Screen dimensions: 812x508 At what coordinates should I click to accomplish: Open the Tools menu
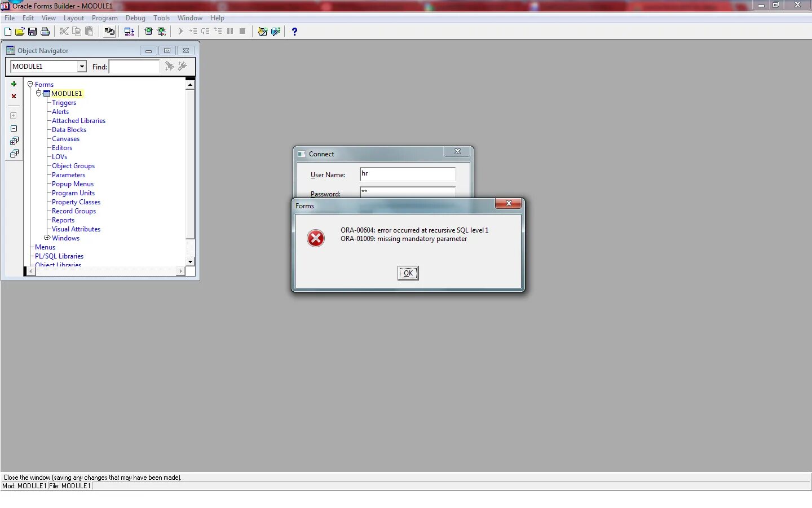(161, 18)
